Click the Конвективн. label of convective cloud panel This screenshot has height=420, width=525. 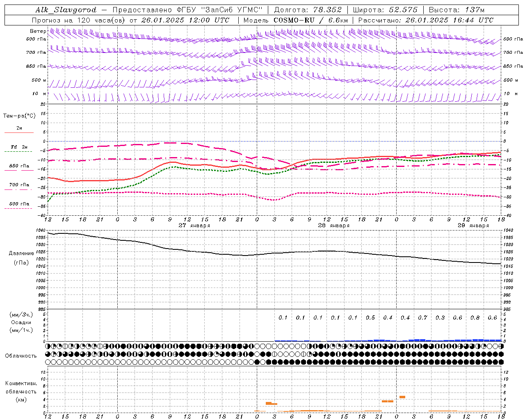coord(21,383)
